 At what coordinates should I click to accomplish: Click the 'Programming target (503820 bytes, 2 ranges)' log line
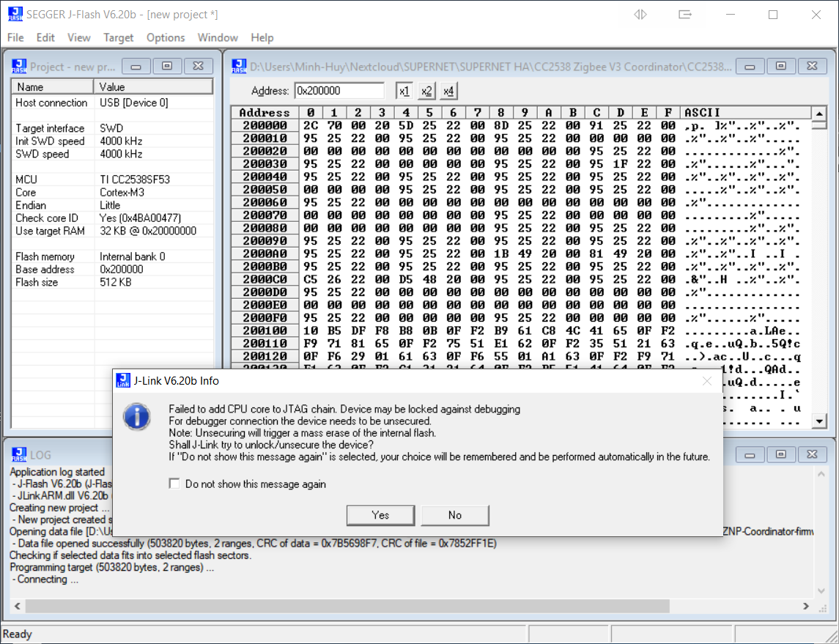point(112,568)
